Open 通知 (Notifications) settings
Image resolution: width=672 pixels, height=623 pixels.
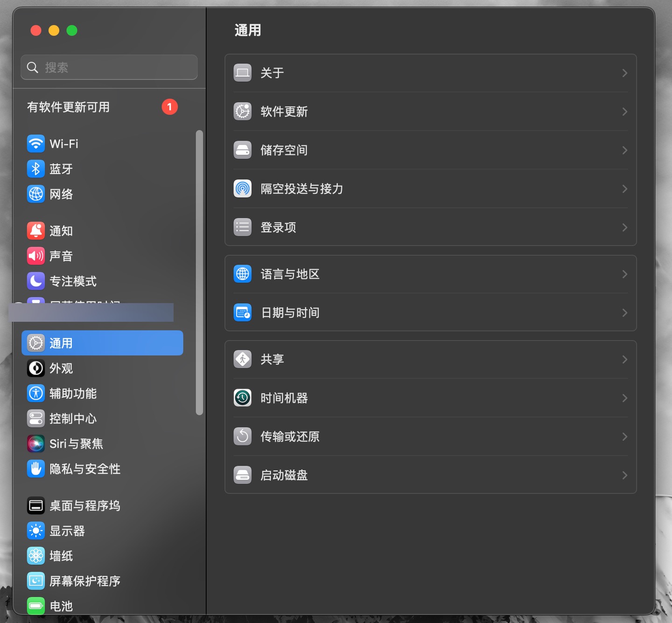click(61, 231)
